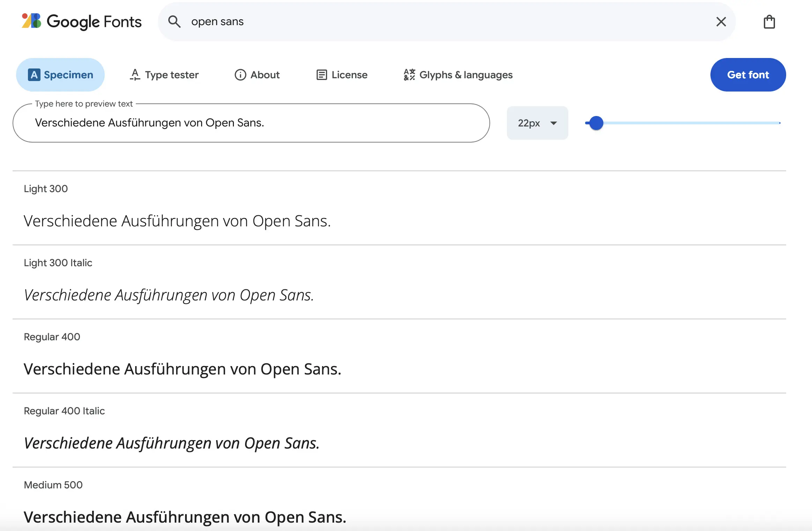Click the Specimen tab icon
Viewport: 812px width, 531px height.
[34, 74]
